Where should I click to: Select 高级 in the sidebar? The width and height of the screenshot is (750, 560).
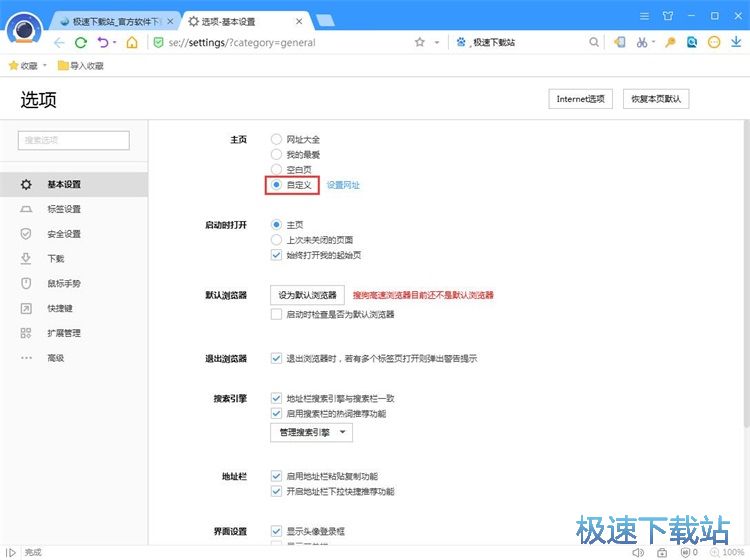click(74, 358)
